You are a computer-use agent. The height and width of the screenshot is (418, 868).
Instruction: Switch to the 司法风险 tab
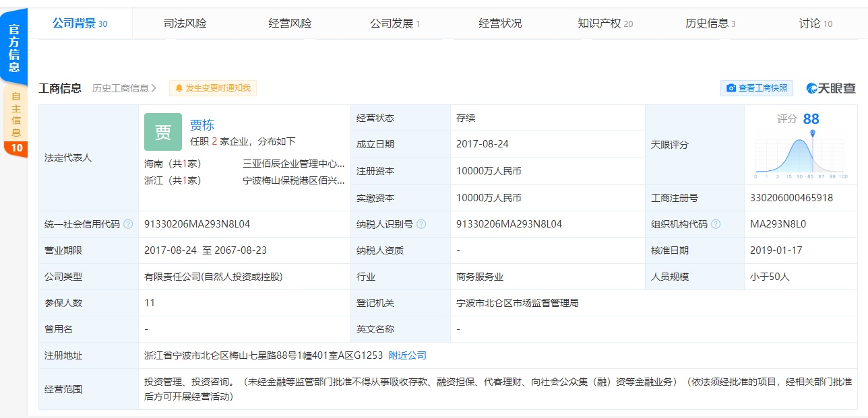click(185, 24)
